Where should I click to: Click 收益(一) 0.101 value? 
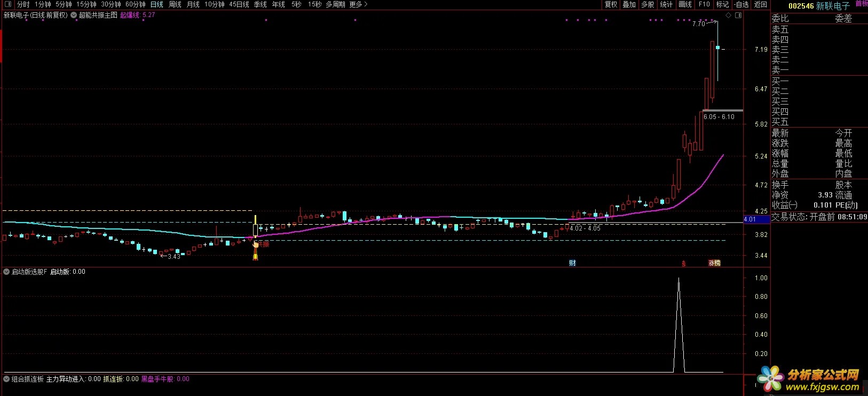pyautogui.click(x=823, y=205)
